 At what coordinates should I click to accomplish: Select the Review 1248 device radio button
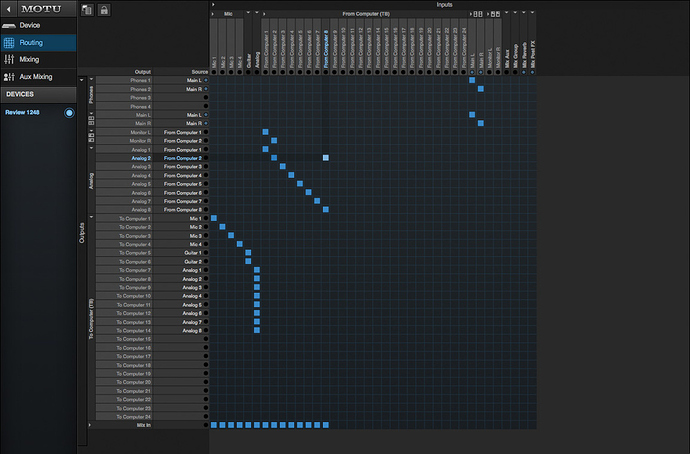69,113
